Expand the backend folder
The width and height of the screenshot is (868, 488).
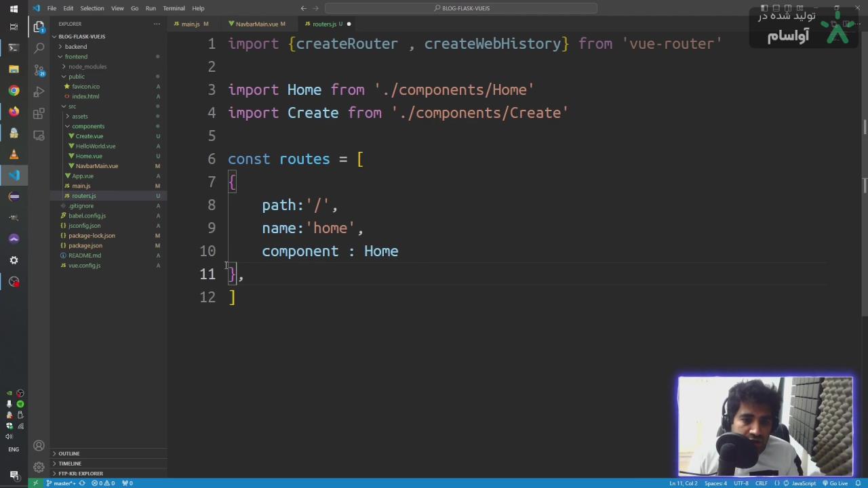coord(76,47)
